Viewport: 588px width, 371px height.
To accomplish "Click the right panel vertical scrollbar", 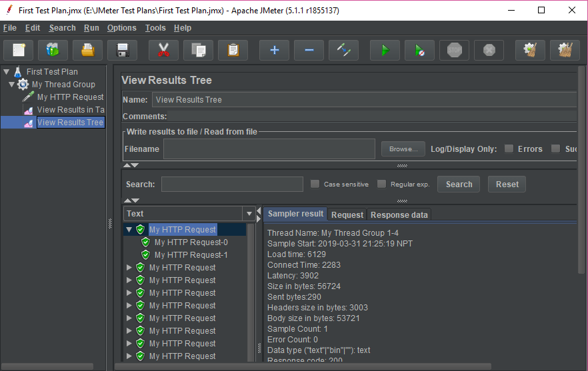I will pyautogui.click(x=581, y=170).
